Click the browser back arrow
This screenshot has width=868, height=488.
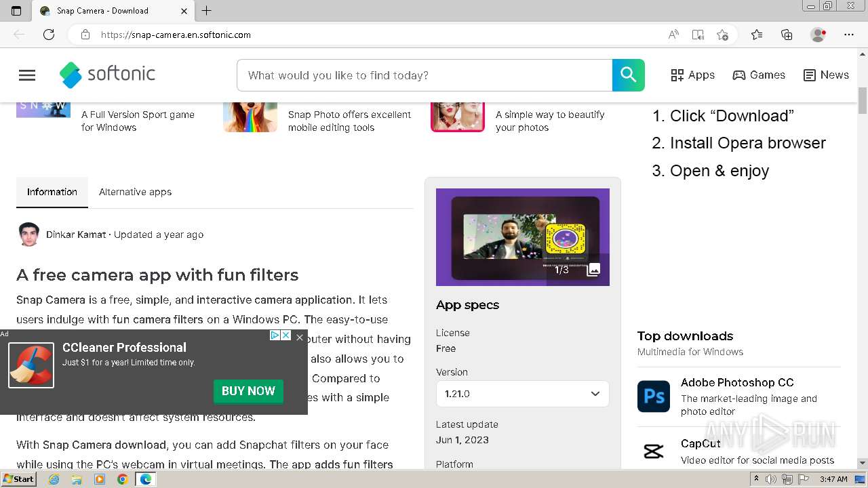[x=19, y=35]
